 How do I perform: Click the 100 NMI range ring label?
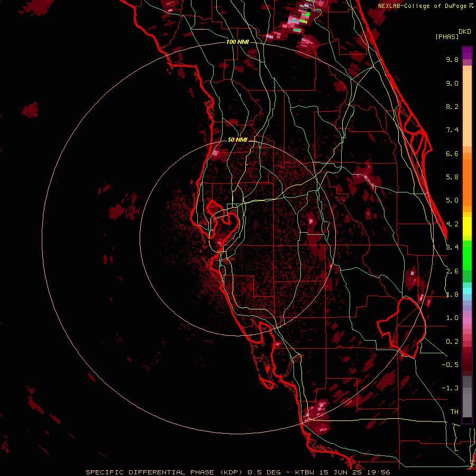(237, 42)
